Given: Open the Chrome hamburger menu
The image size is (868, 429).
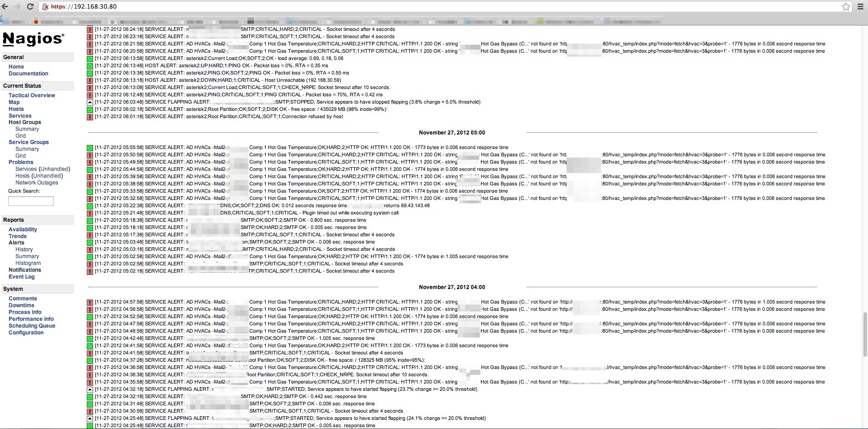Looking at the screenshot, I should click(x=860, y=6).
